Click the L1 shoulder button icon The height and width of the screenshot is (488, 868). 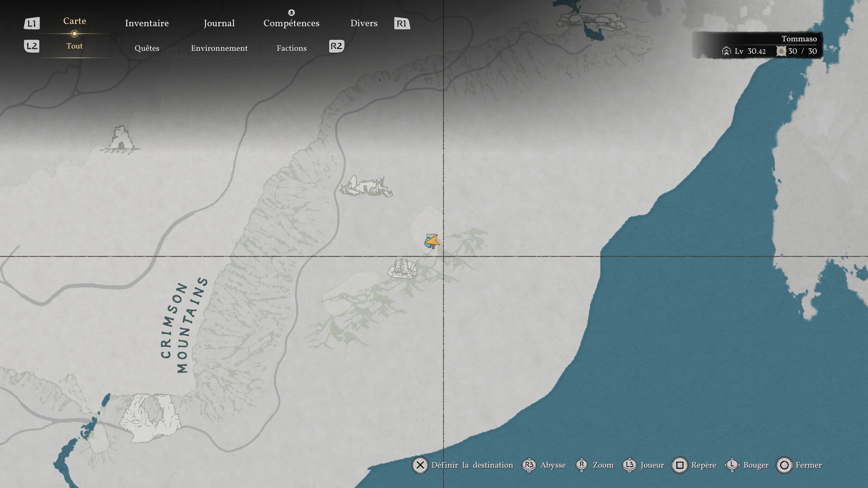[x=32, y=23]
